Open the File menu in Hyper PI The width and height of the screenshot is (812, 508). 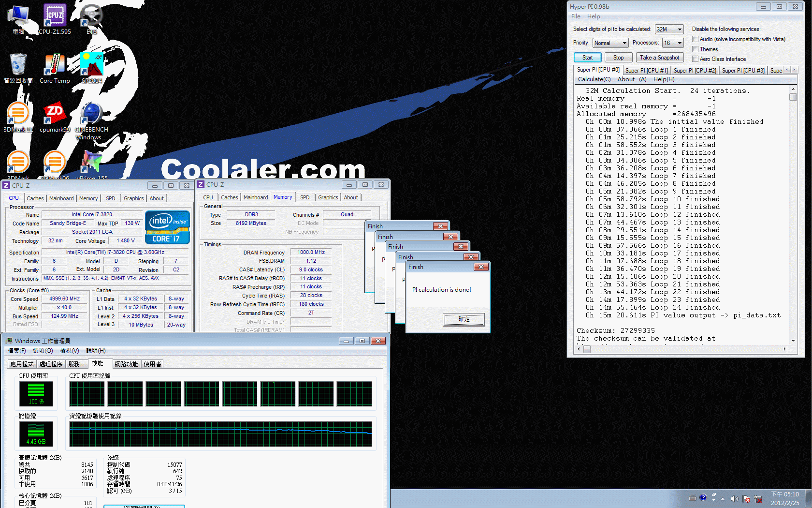click(576, 16)
